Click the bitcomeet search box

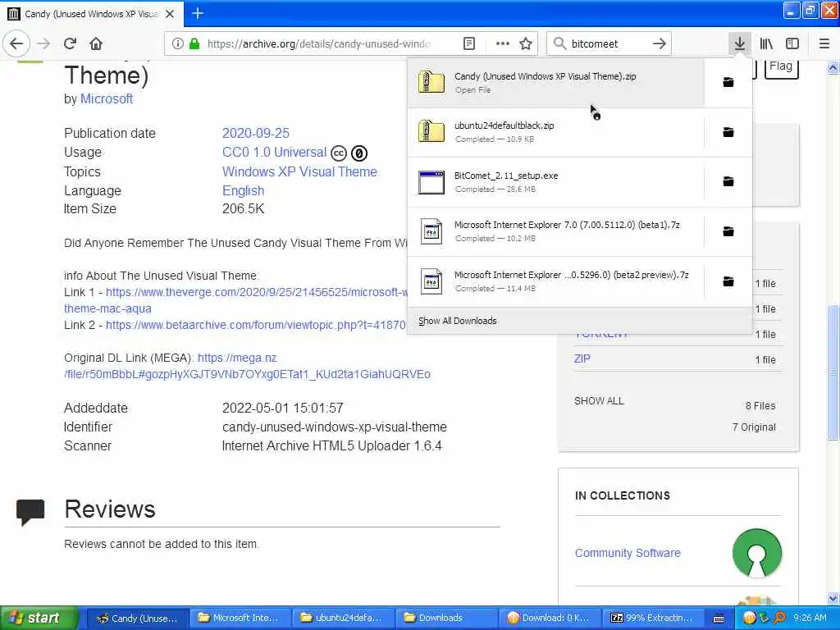click(608, 43)
